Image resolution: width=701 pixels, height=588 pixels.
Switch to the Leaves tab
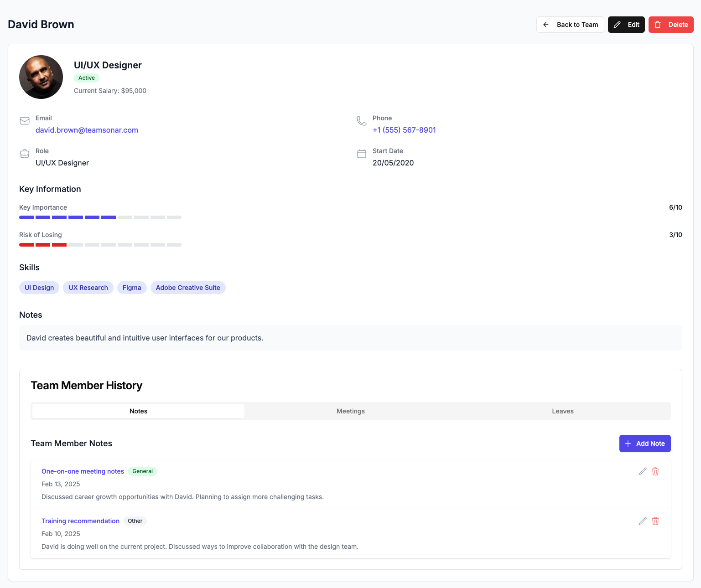coord(562,411)
